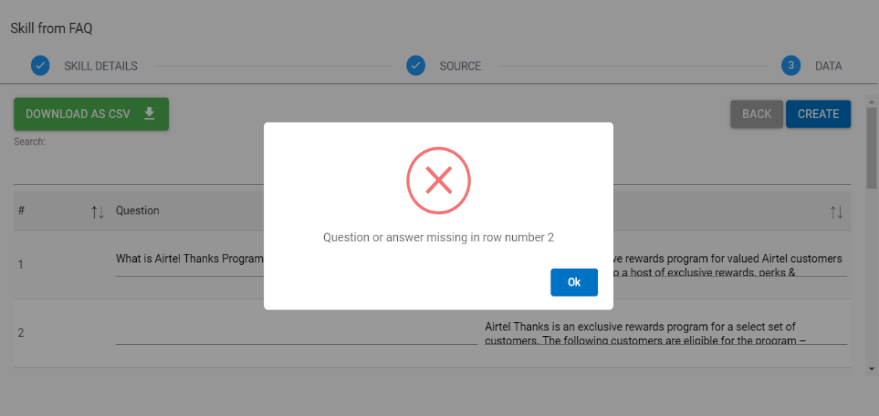This screenshot has width=879, height=416.
Task: Click the Skill Details step checkmark icon
Action: pyautogui.click(x=40, y=66)
